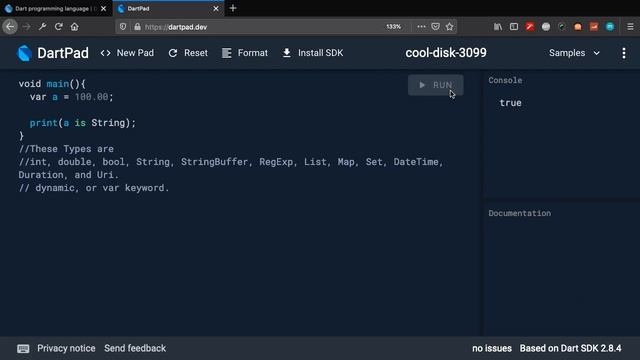Place cursor on print(a is String) line

tap(82, 123)
